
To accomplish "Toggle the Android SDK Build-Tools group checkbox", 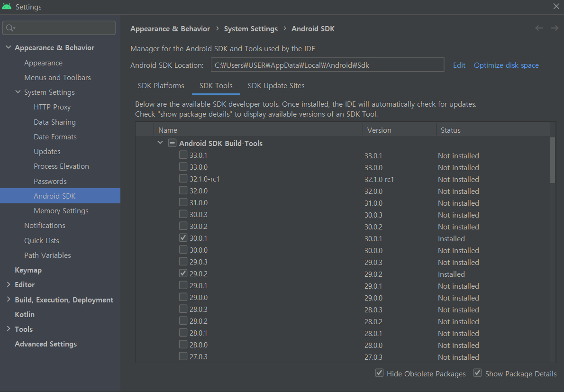I will coord(173,143).
